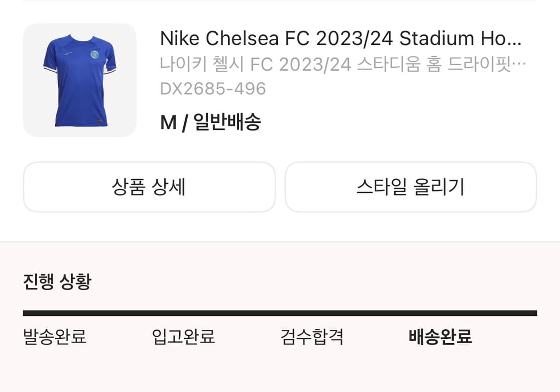The image size is (560, 392).
Task: Click the black progress bar
Action: (x=280, y=313)
